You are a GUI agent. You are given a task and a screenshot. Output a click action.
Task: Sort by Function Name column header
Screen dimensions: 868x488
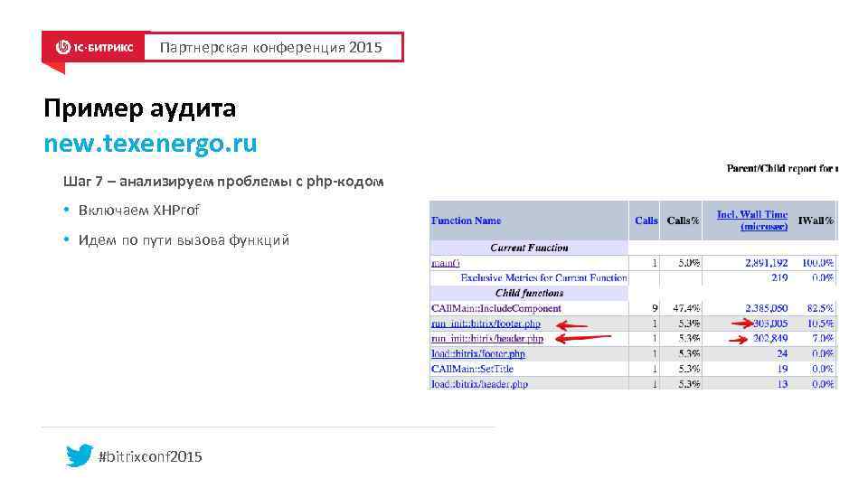(467, 221)
